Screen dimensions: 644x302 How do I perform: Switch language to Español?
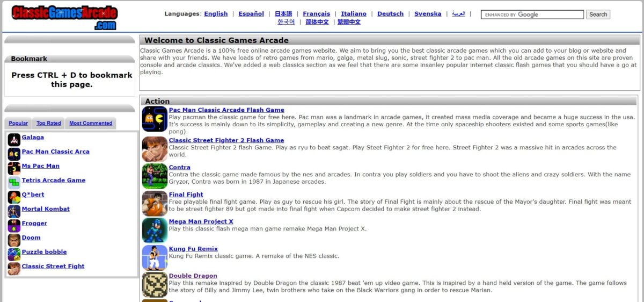[x=251, y=13]
